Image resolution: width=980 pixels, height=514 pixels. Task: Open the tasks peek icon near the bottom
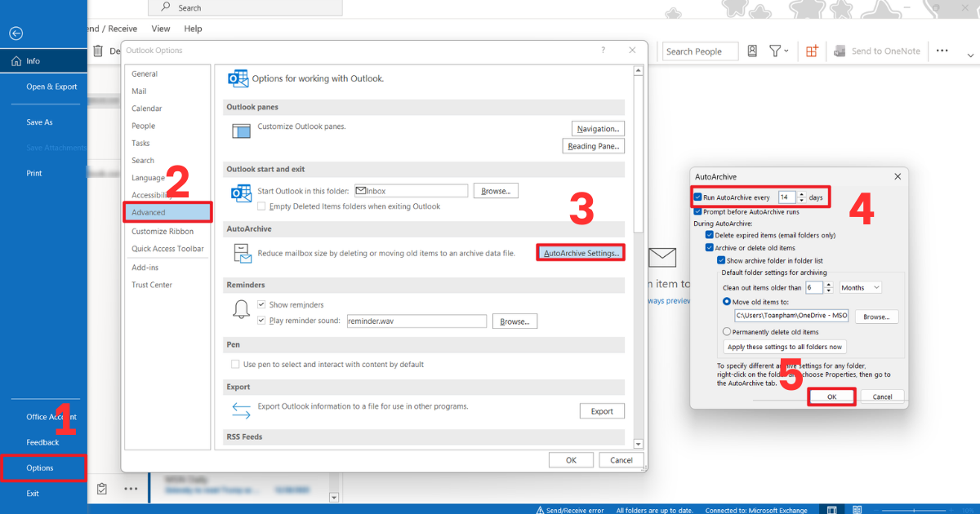pyautogui.click(x=102, y=488)
